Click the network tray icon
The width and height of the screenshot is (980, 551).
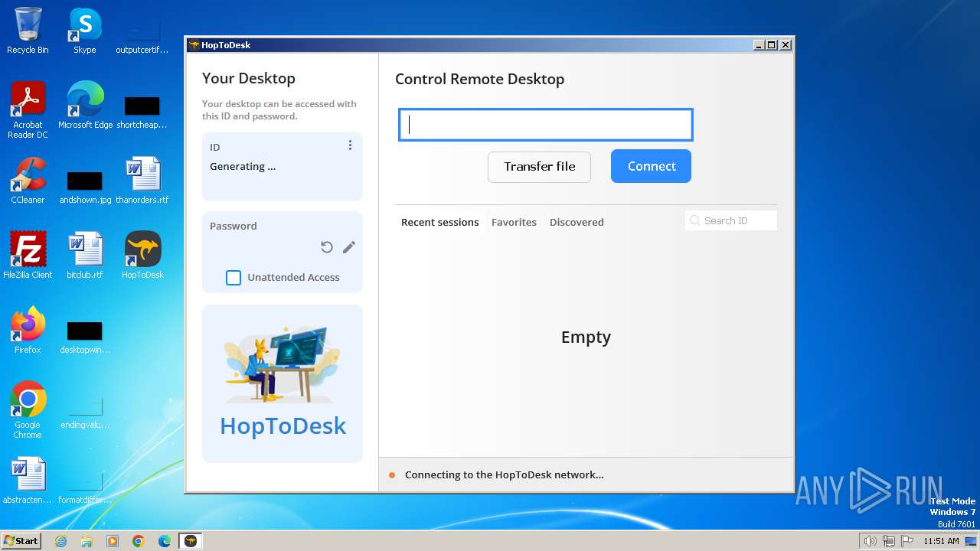pos(889,541)
